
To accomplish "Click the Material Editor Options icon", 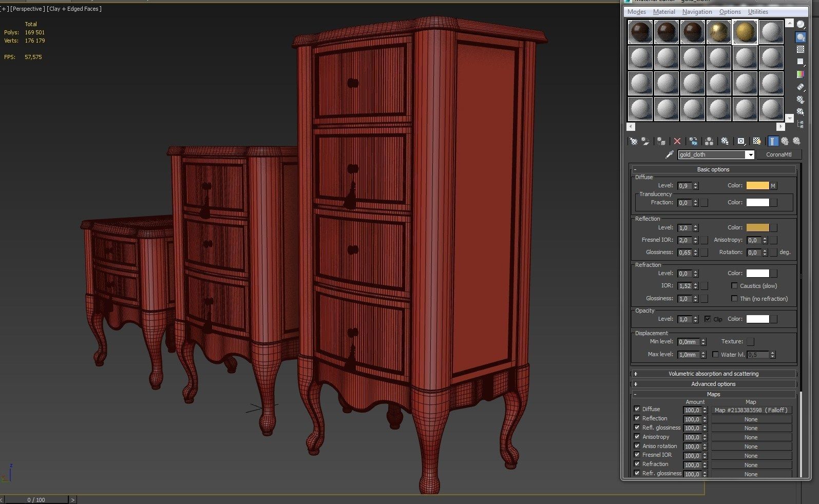I will click(x=801, y=100).
